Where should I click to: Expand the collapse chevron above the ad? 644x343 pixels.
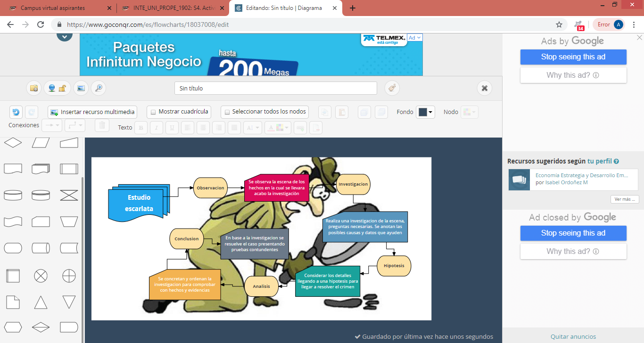click(x=65, y=36)
